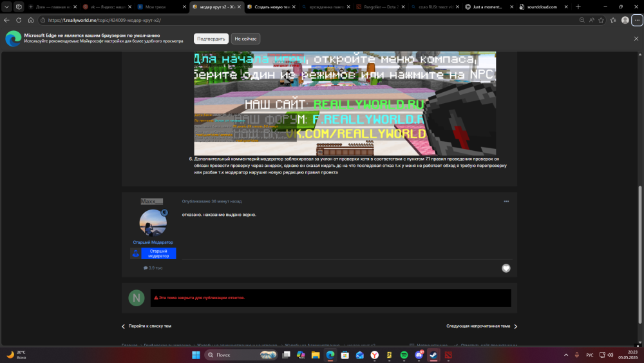Open the zoom magnifier in the address bar
The image size is (644, 363).
582,20
